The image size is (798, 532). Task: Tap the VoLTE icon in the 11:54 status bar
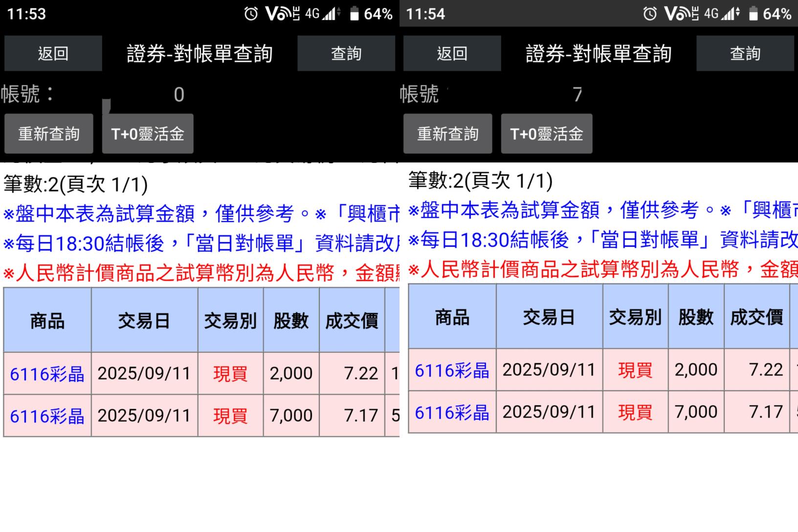(x=682, y=14)
